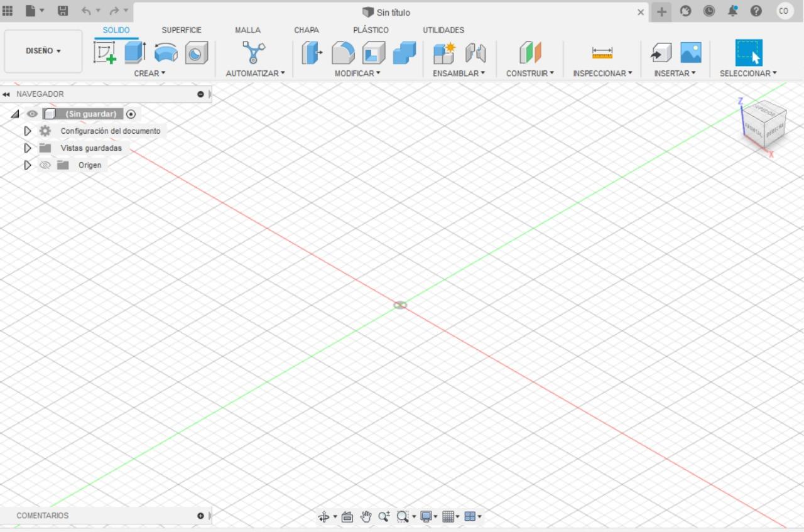Expand the CREAR menu
804x532 pixels.
point(149,73)
